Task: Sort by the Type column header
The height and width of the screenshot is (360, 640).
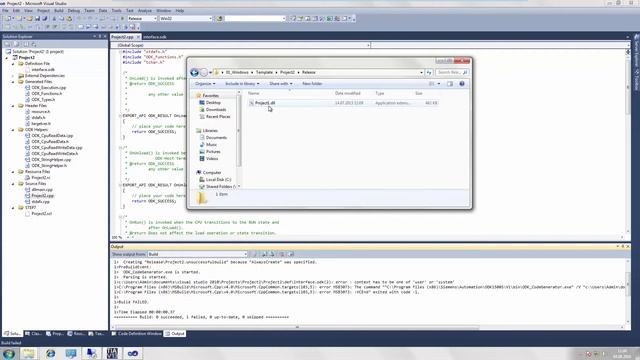Action: [x=380, y=93]
